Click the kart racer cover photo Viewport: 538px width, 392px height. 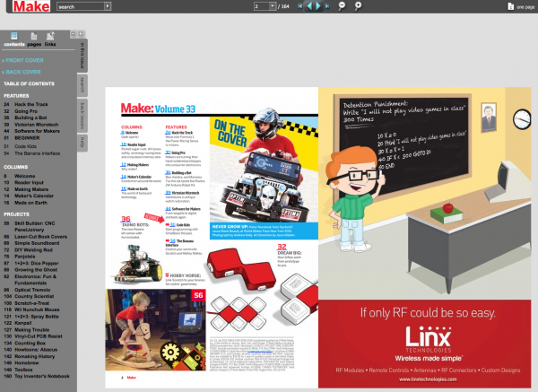click(265, 170)
